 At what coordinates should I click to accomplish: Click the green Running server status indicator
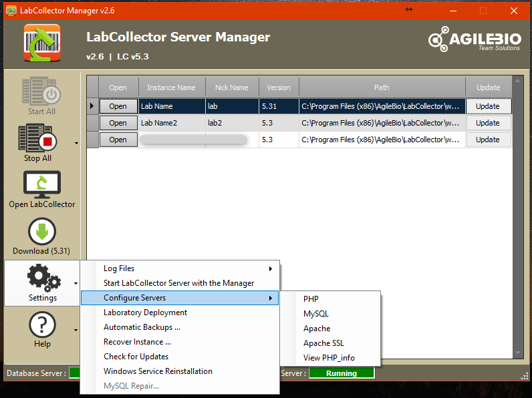(342, 373)
